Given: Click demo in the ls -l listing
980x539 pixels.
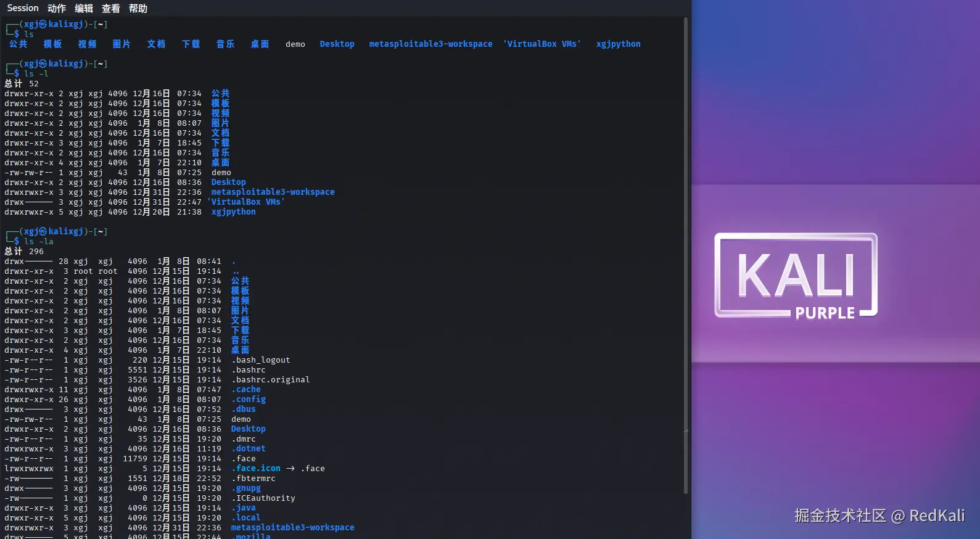Looking at the screenshot, I should pos(221,172).
